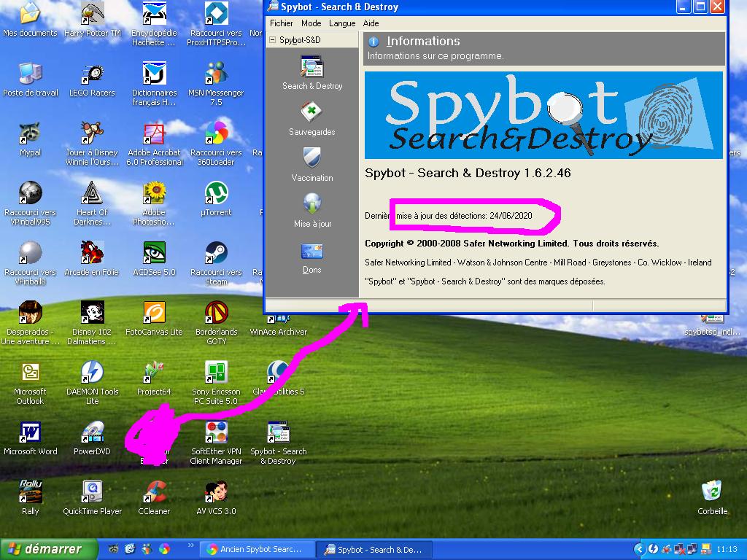This screenshot has width=747, height=560.
Task: Select Glary Utilities 5 desktop icon
Action: pos(278,379)
